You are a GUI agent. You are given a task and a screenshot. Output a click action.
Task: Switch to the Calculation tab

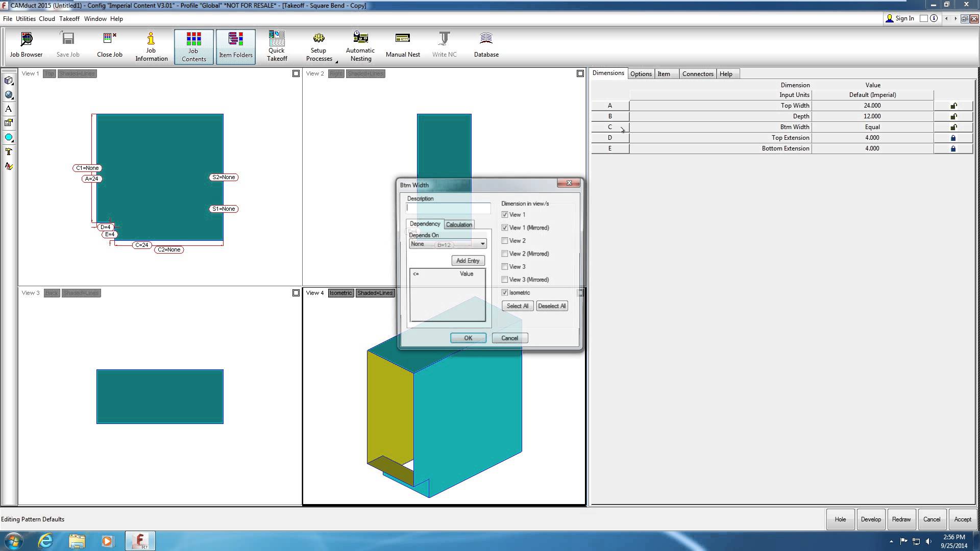459,224
